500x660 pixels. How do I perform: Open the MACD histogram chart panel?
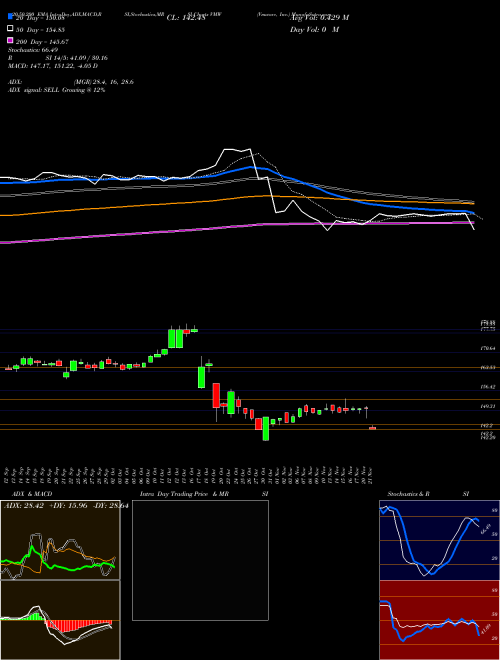point(60,620)
